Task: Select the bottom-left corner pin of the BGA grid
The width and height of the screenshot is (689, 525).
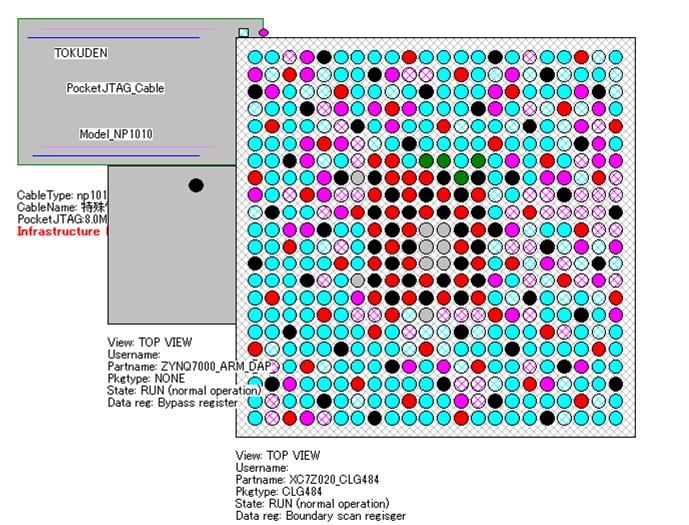Action: click(255, 418)
